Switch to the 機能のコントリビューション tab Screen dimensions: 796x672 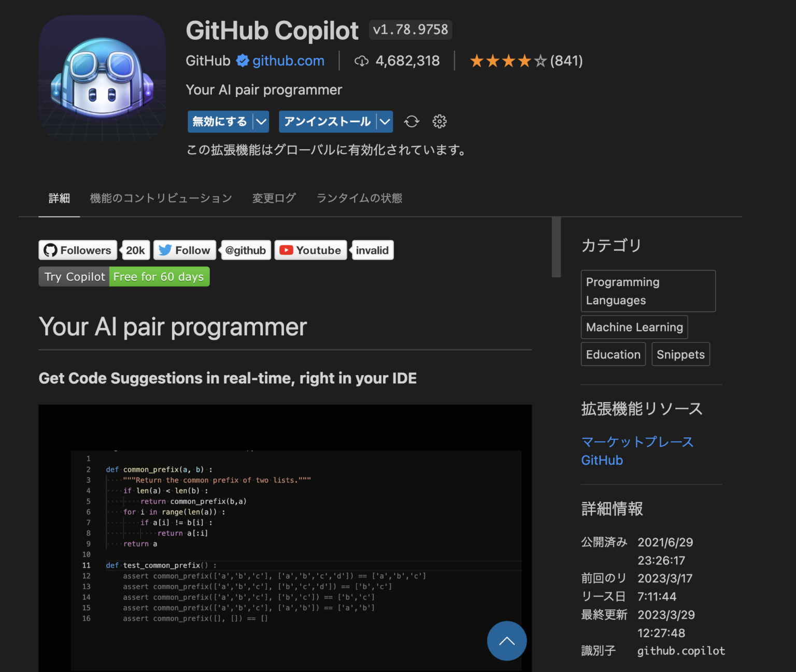(161, 198)
